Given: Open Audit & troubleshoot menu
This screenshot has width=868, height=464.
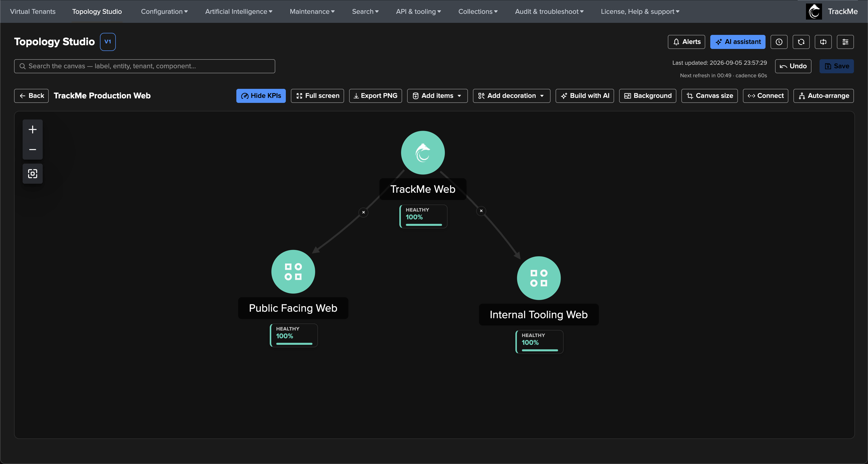Looking at the screenshot, I should 549,12.
